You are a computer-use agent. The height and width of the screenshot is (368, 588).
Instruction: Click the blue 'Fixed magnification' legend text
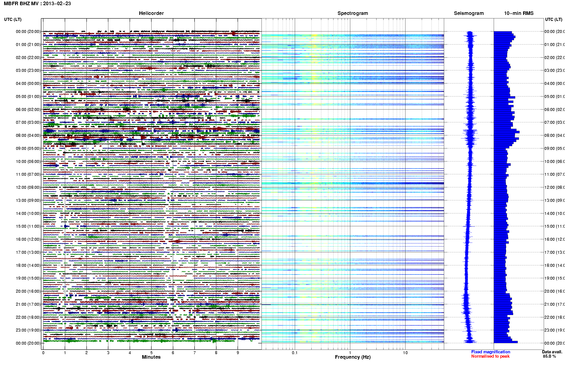click(x=491, y=352)
